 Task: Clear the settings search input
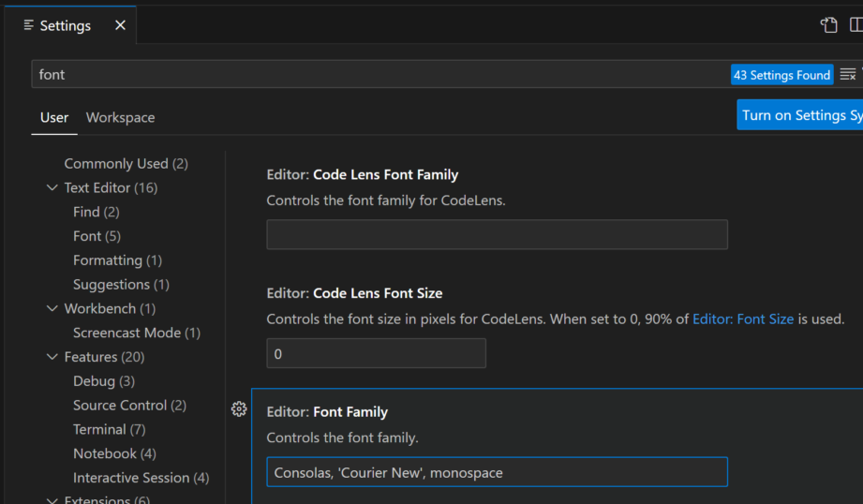click(847, 75)
